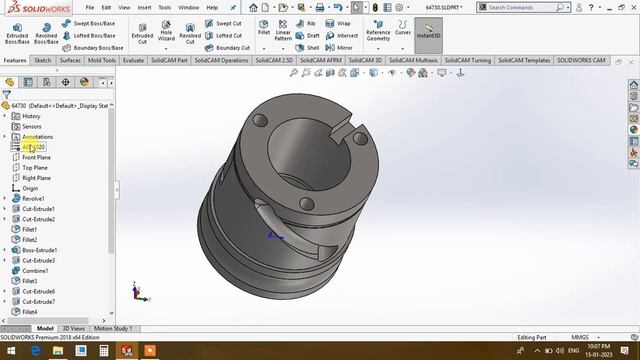Select the Extruded Boss/Base tool
This screenshot has height=360, width=640.
tap(17, 33)
